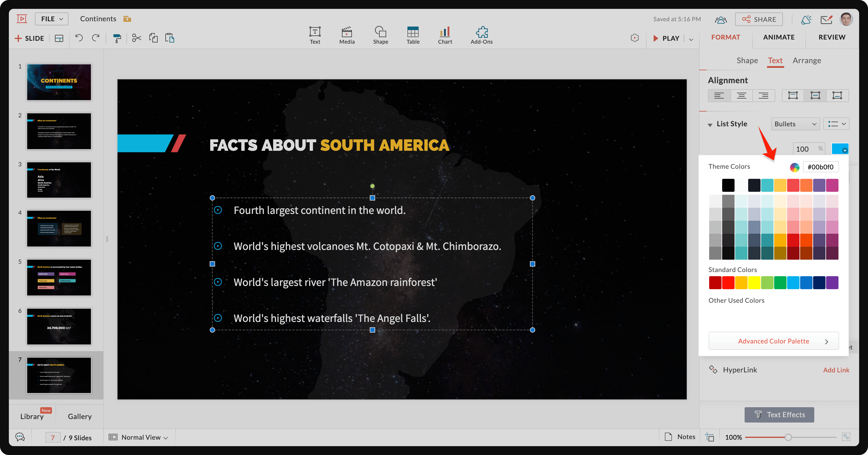
Task: Toggle right text alignment
Action: [x=763, y=96]
